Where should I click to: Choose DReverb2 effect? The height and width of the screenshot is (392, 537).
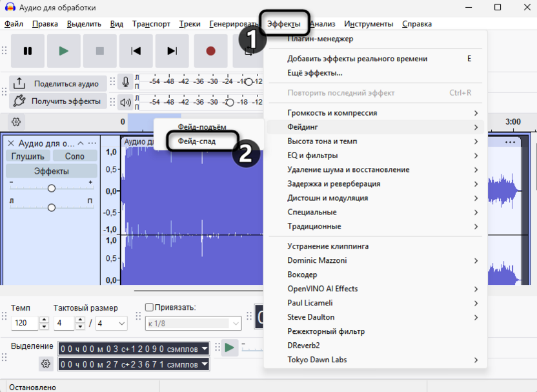376,346
